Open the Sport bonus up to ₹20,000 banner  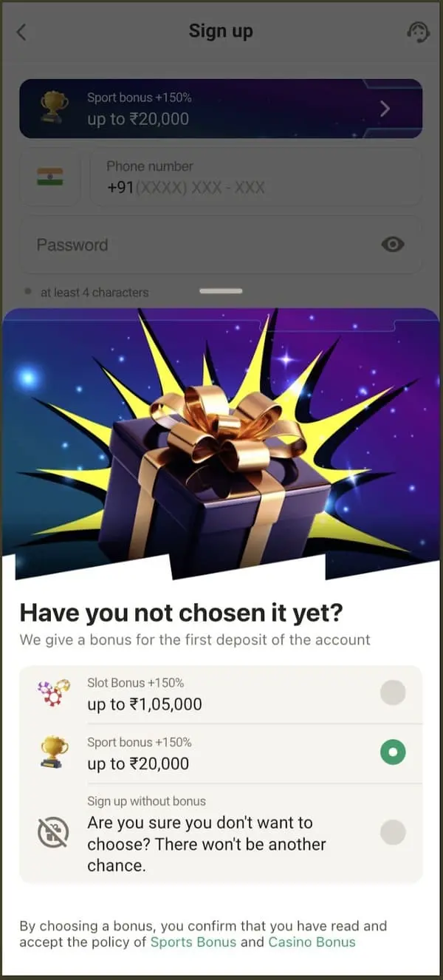pyautogui.click(x=221, y=109)
